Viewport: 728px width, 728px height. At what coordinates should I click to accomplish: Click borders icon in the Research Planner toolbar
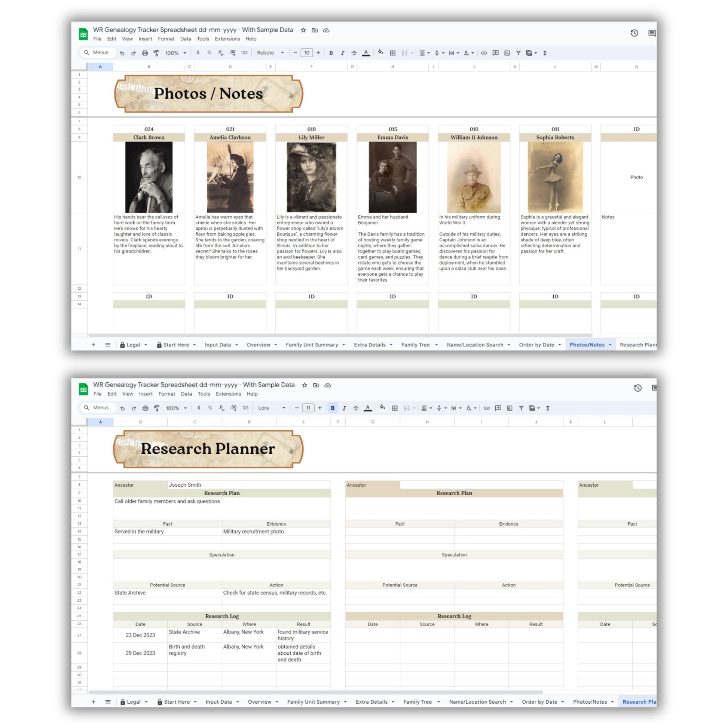[x=395, y=408]
